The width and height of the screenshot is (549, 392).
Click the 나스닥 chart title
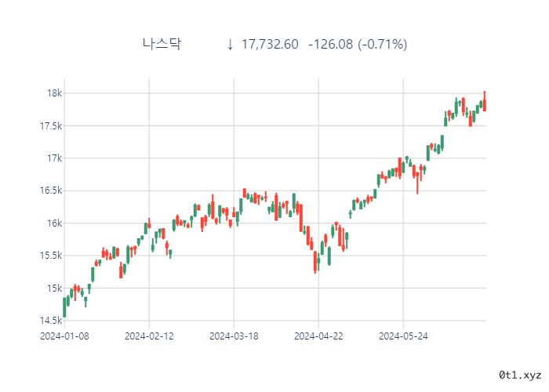click(x=162, y=44)
